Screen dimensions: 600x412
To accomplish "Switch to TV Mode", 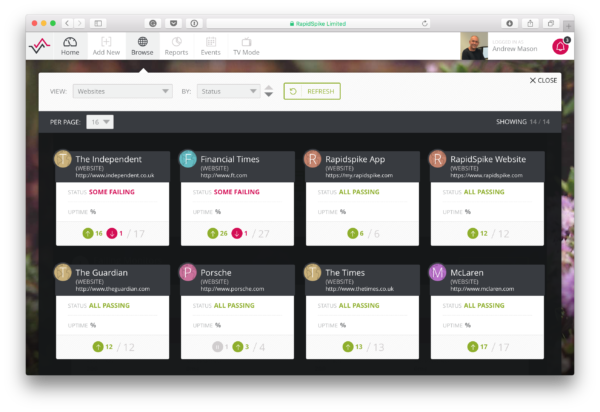I will [246, 46].
